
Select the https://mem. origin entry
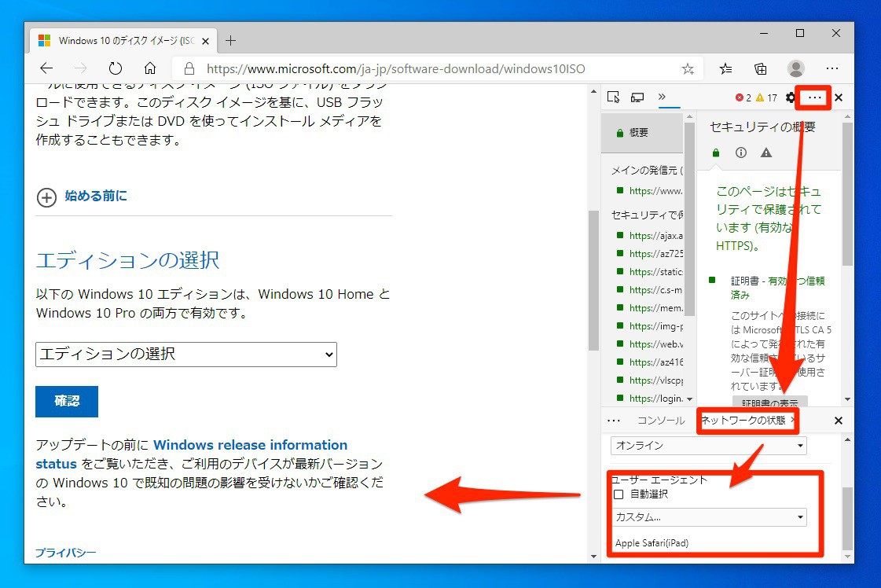coord(649,308)
